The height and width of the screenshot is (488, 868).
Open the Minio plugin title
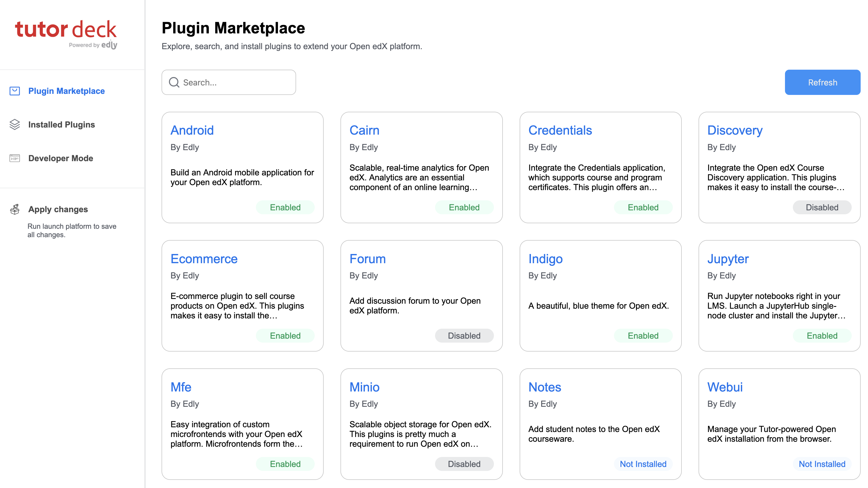point(365,387)
